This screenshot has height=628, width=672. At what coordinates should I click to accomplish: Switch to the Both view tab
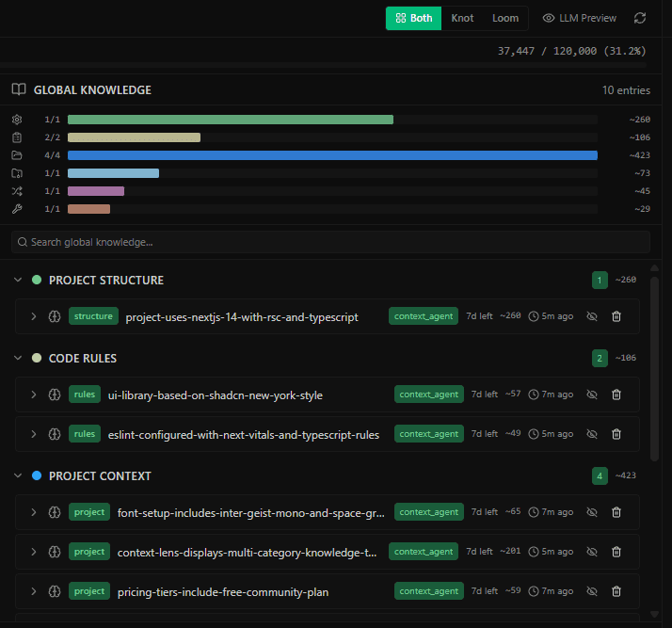413,18
